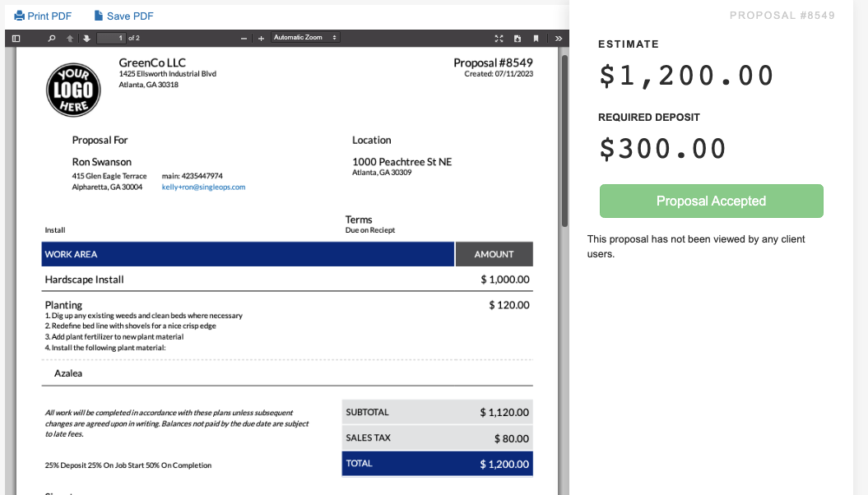Go to the next PDF page

pyautogui.click(x=85, y=39)
